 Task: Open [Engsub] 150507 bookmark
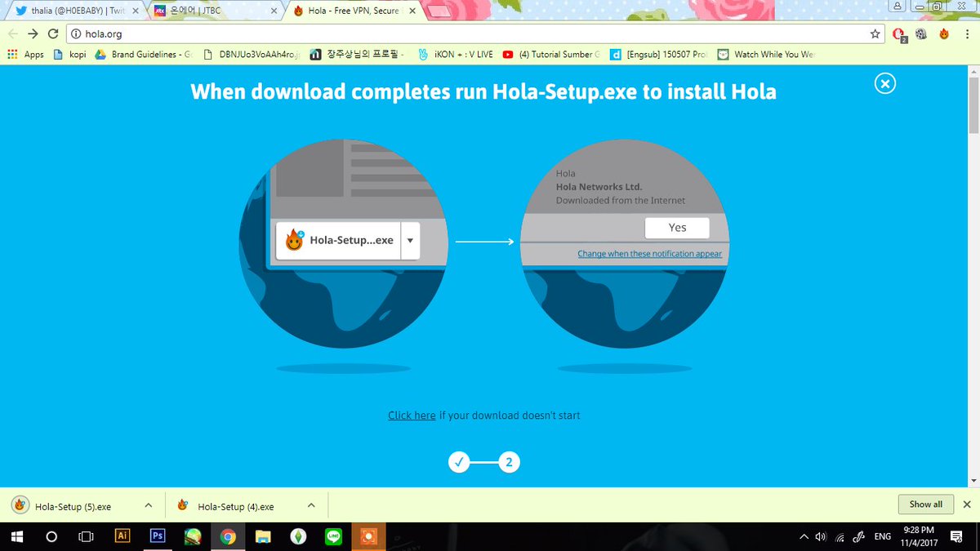(659, 55)
